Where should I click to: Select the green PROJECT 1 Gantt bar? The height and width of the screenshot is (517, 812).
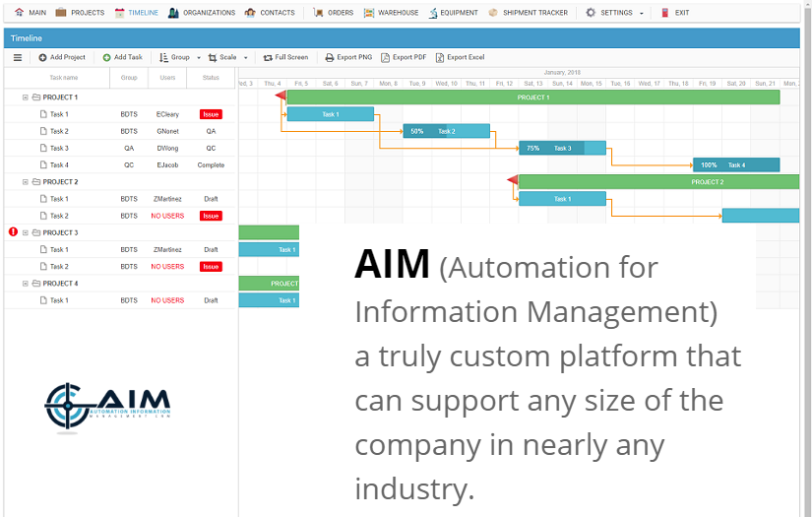533,97
